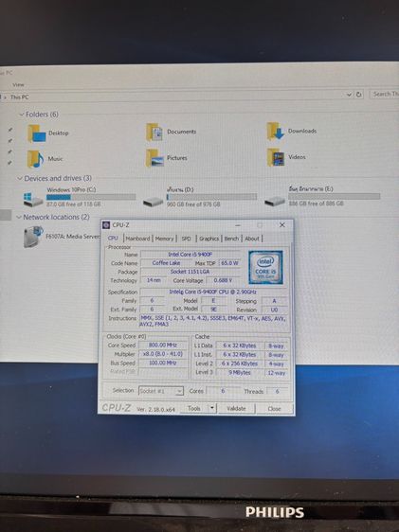This screenshot has height=532, width=399.
Task: Click the Code Name value Coffee Lake
Action: point(166,263)
